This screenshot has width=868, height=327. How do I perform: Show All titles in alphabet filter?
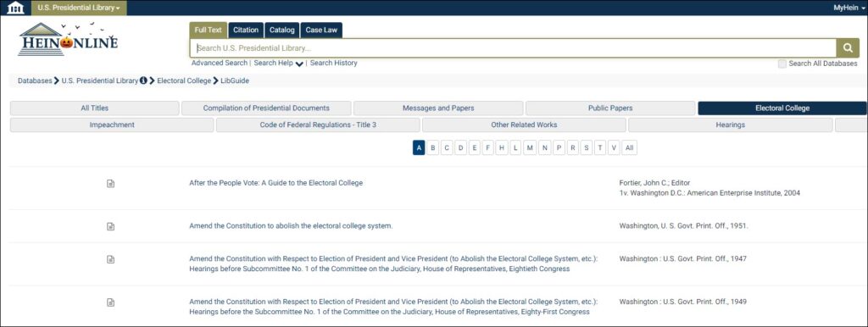(x=630, y=148)
